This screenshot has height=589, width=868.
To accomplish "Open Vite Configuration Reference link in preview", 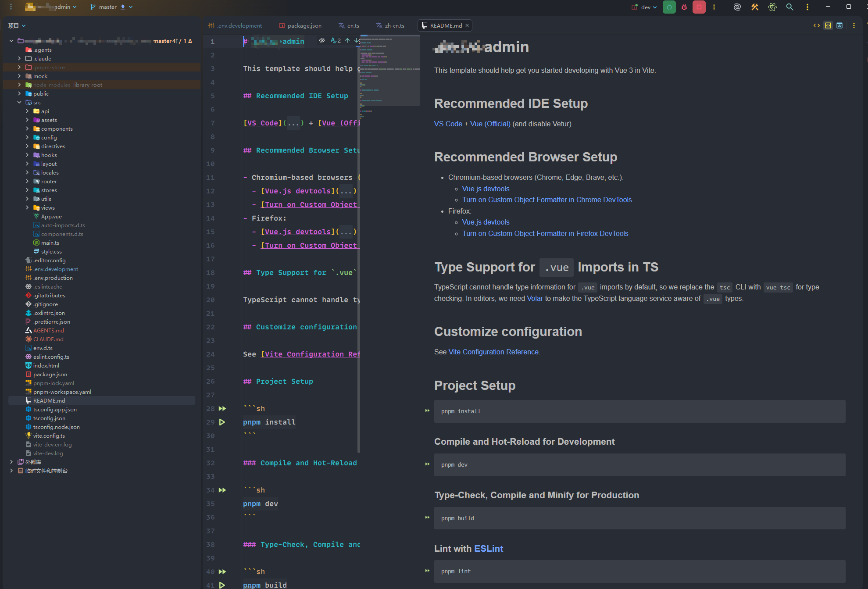I will [493, 352].
